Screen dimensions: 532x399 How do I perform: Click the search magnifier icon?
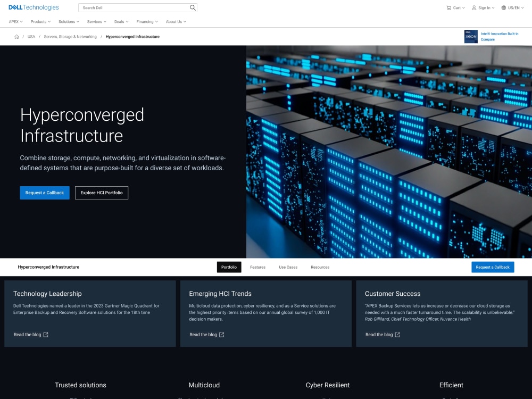tap(193, 7)
